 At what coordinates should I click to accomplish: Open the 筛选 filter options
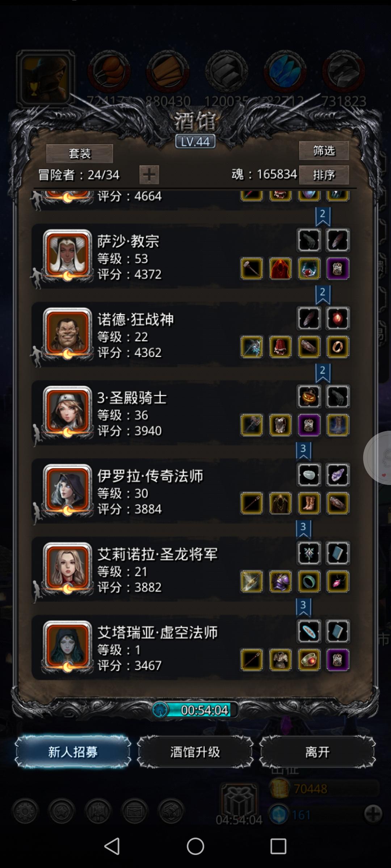tap(324, 150)
